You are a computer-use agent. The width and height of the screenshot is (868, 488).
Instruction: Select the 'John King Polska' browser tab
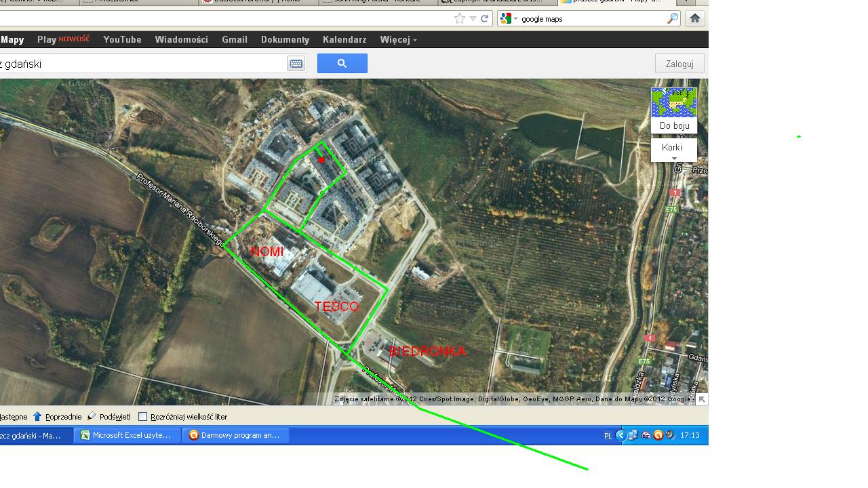click(378, 2)
